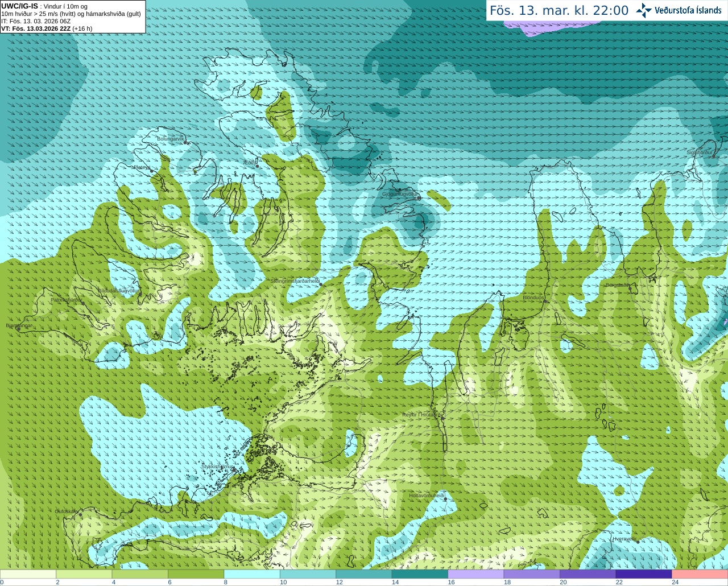
Task: Select the 4–6 m/s light green swatch
Action: pos(140,574)
